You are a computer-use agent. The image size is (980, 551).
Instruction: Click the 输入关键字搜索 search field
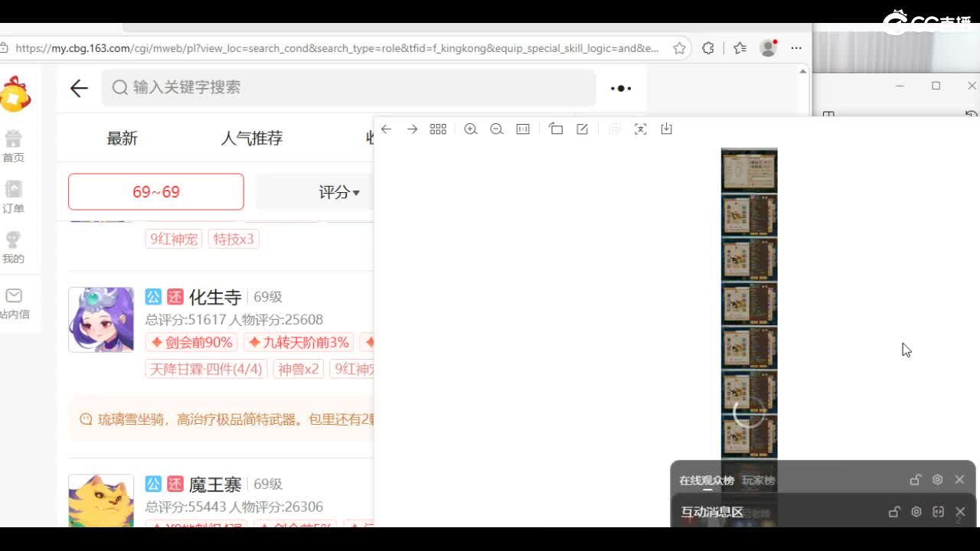point(348,88)
